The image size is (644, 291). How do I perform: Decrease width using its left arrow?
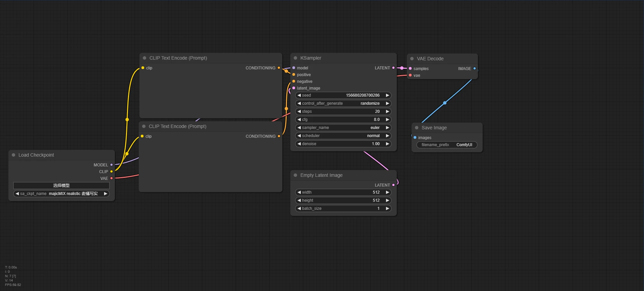pyautogui.click(x=299, y=192)
